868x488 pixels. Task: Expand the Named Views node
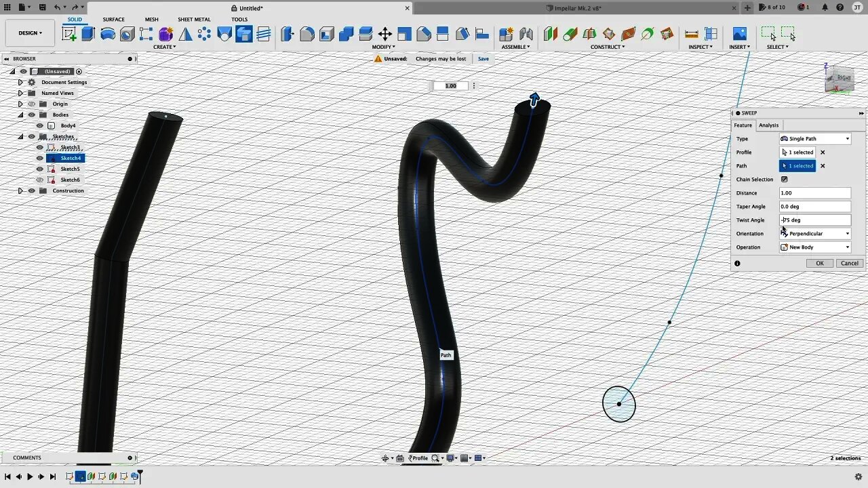(20, 93)
